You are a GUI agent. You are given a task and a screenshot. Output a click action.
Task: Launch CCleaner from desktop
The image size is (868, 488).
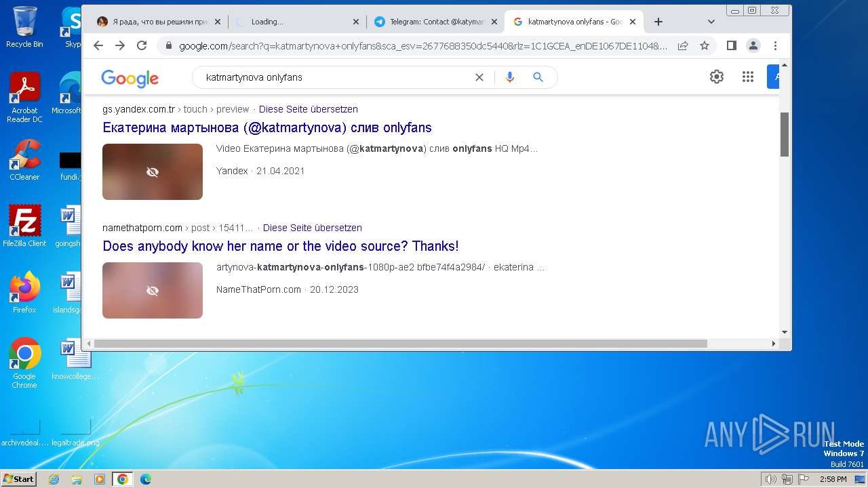[x=24, y=160]
